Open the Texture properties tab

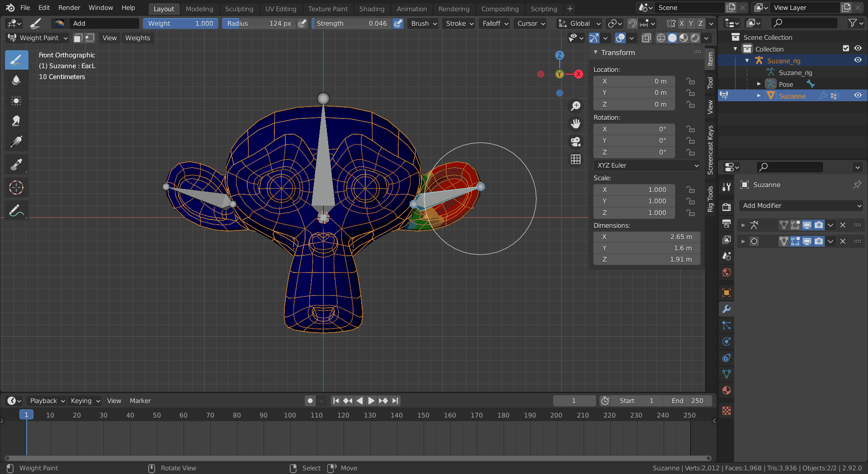tap(726, 411)
